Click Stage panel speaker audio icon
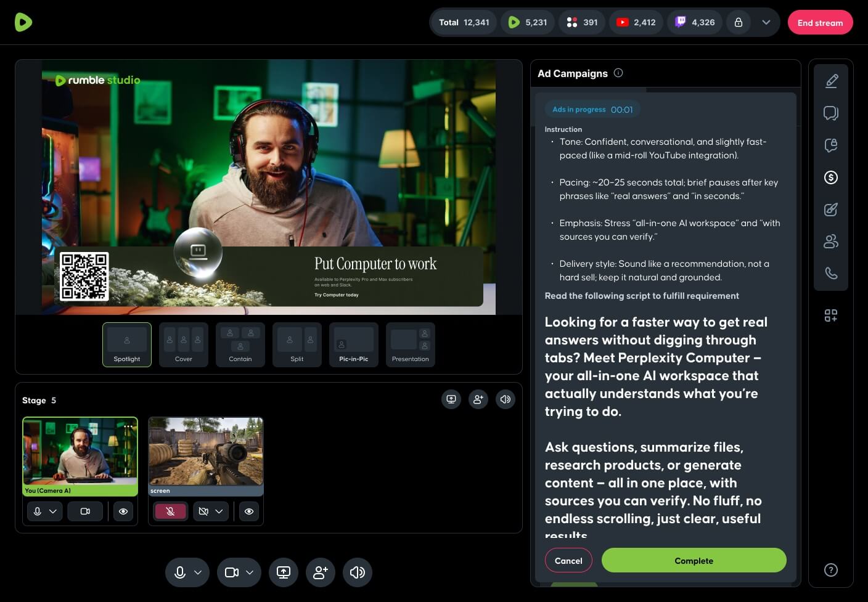 pos(506,399)
